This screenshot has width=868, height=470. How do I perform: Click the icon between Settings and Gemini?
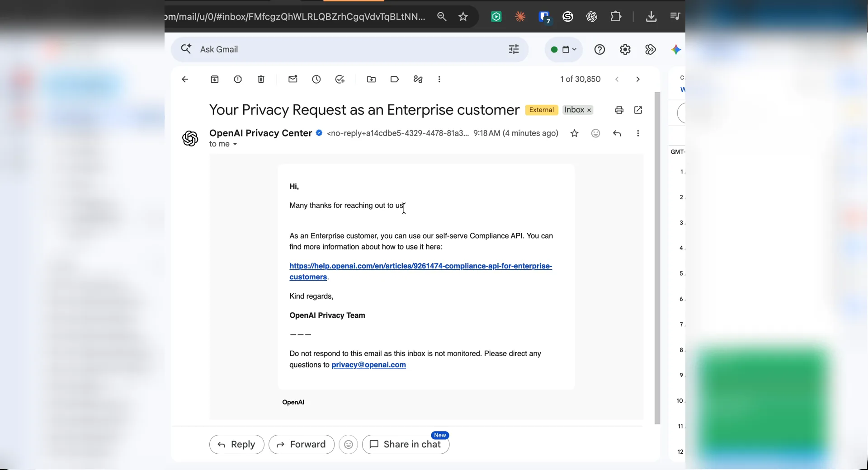click(x=651, y=50)
